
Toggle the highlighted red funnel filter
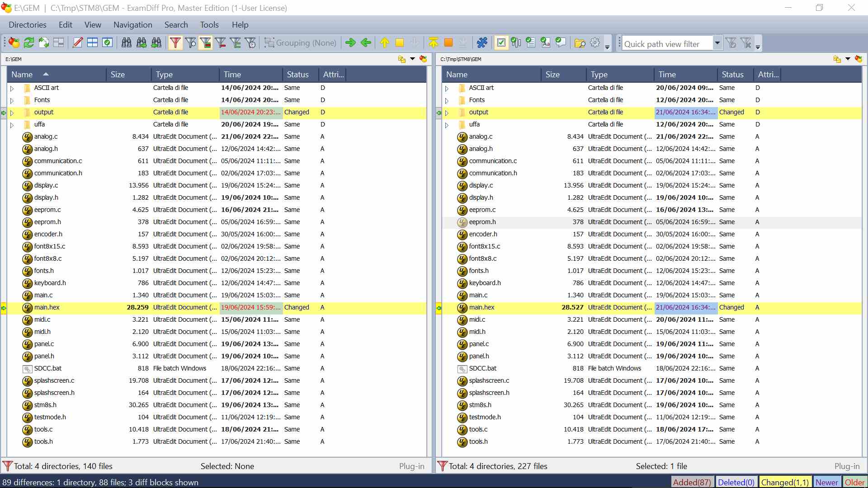pyautogui.click(x=175, y=43)
